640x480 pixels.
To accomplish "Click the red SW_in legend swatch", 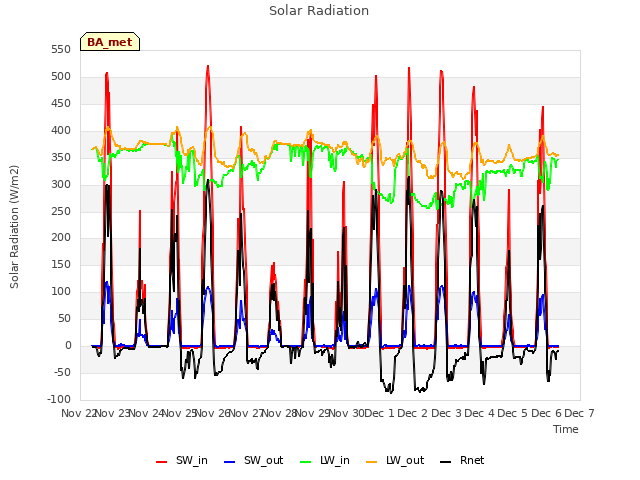I will 162,462.
